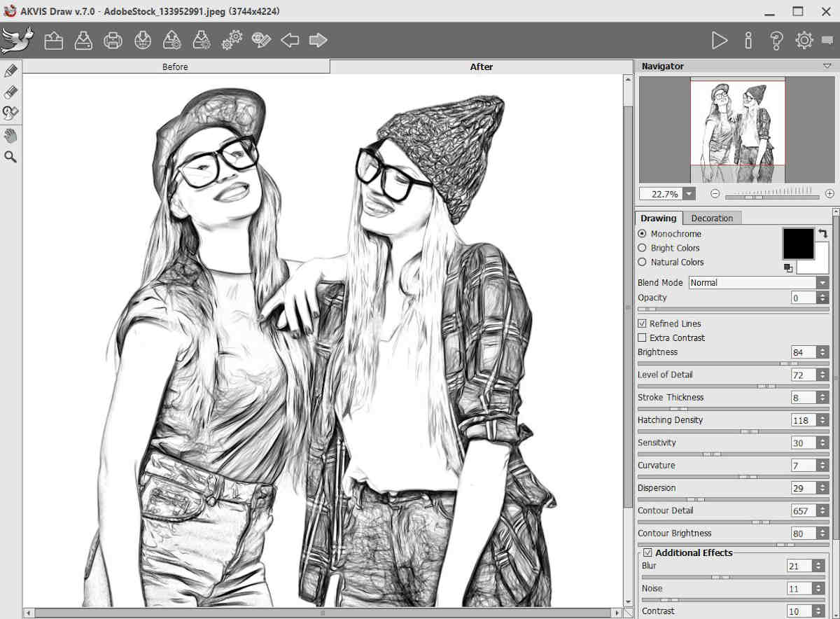
Task: Enable the Extra Contrast checkbox
Action: 642,338
